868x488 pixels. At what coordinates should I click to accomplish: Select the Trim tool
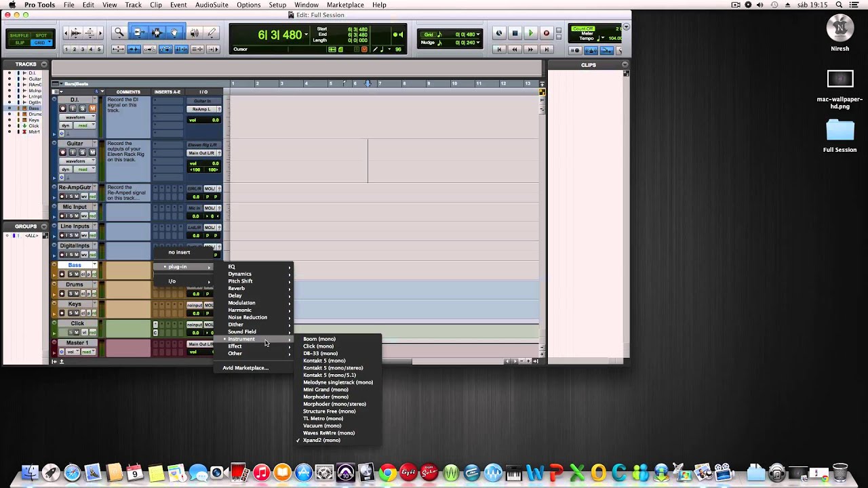(140, 33)
